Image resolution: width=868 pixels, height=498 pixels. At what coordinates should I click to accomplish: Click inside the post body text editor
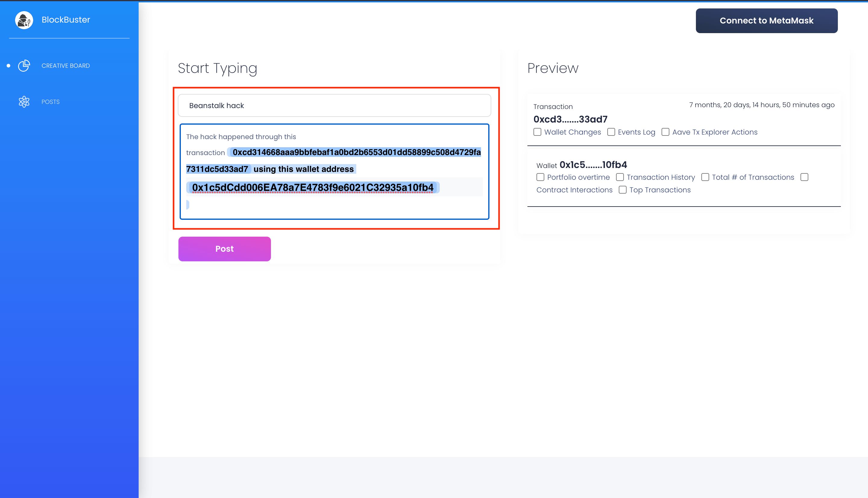(335, 172)
